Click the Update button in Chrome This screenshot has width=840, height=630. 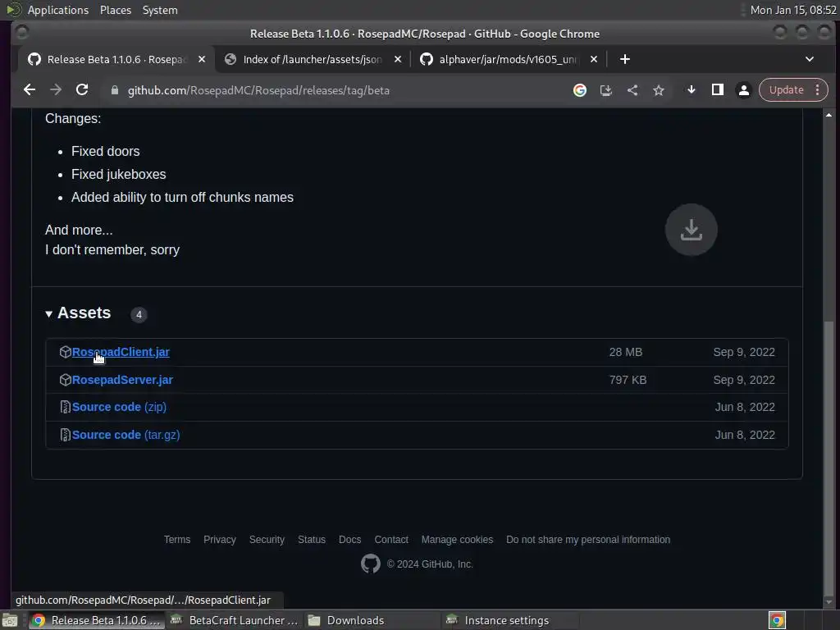pyautogui.click(x=786, y=90)
